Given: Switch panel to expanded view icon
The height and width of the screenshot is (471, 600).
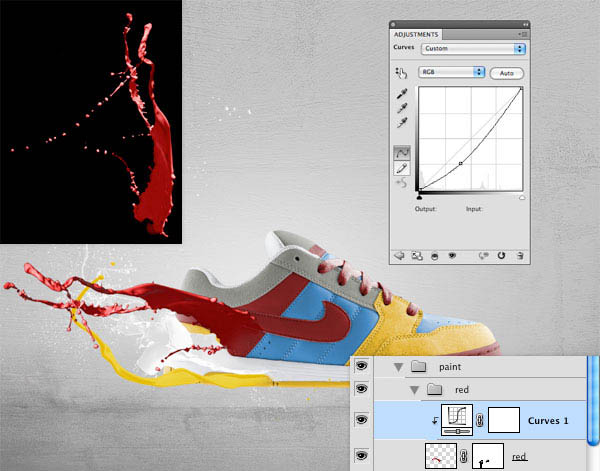Looking at the screenshot, I should 417,256.
